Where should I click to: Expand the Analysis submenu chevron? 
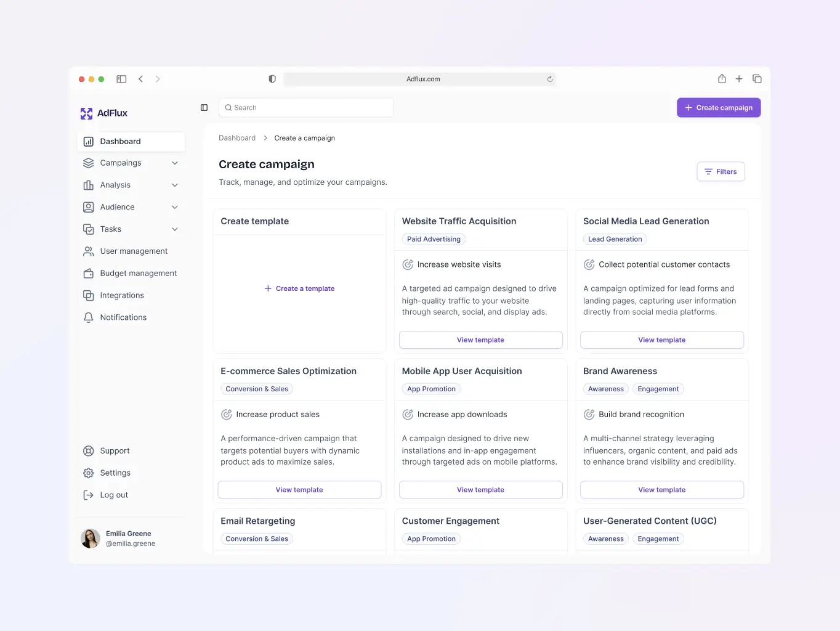[175, 185]
